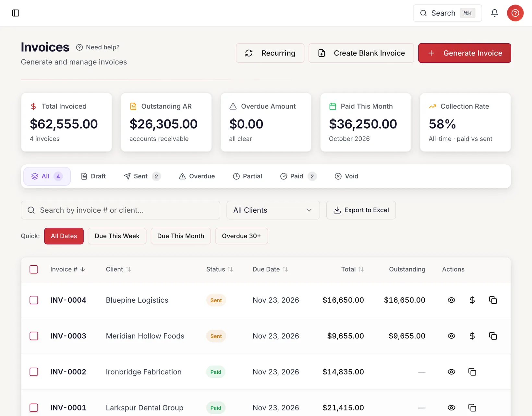
Task: Duplicate invoice INV-0003
Action: click(x=493, y=336)
